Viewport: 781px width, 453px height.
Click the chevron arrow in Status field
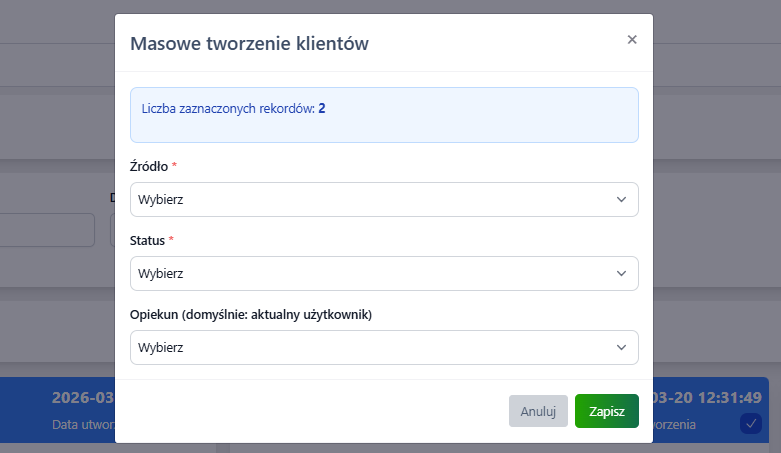(621, 273)
